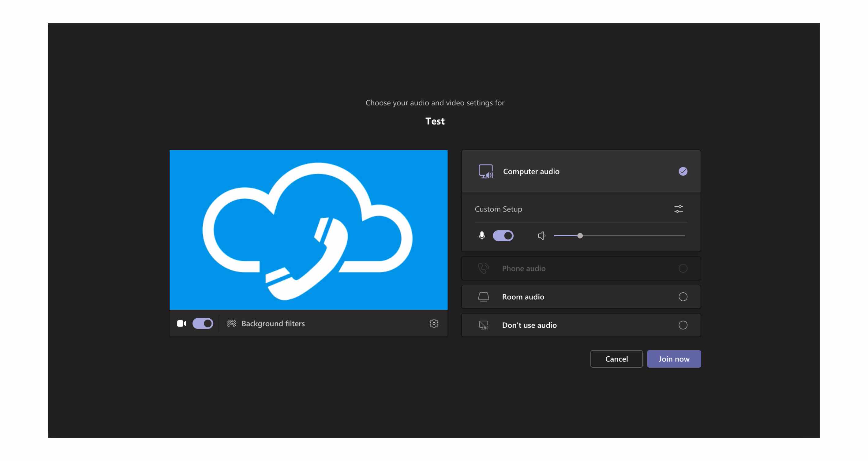Open Custom Setup audio options sliders icon
This screenshot has width=868, height=461.
click(x=679, y=209)
